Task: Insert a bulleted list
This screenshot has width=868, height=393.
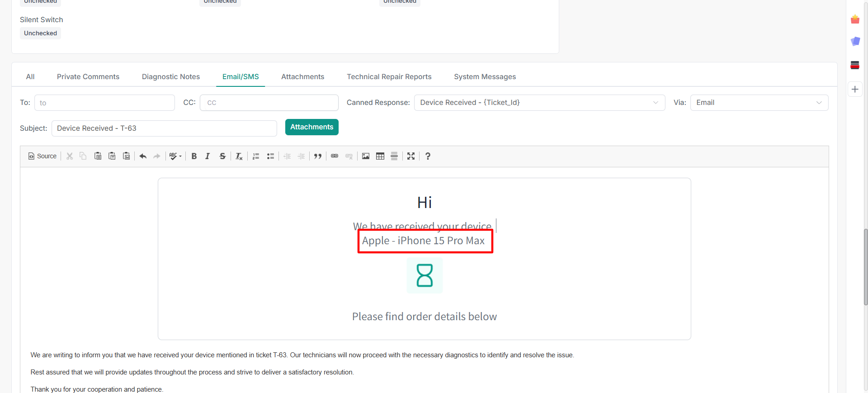Action: click(270, 156)
